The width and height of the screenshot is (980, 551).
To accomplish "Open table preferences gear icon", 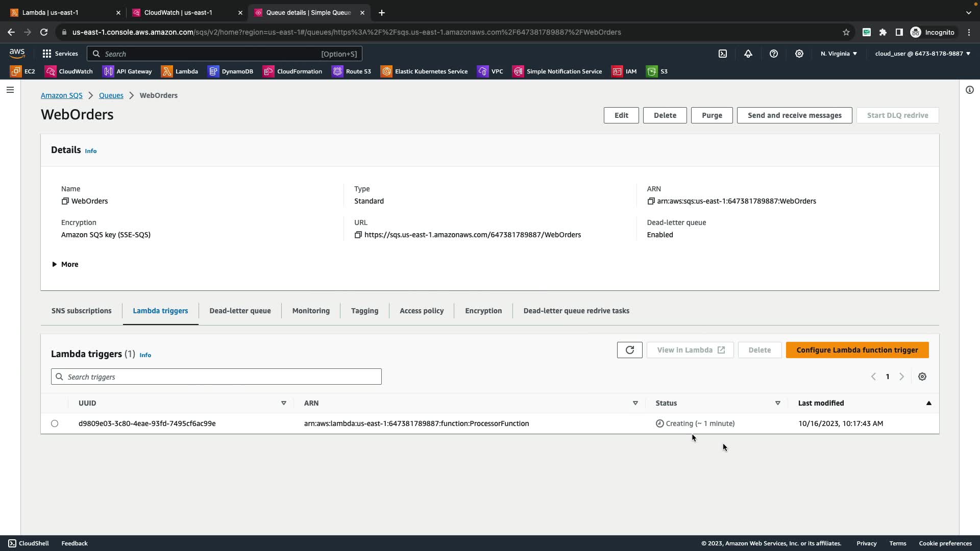I will (922, 377).
